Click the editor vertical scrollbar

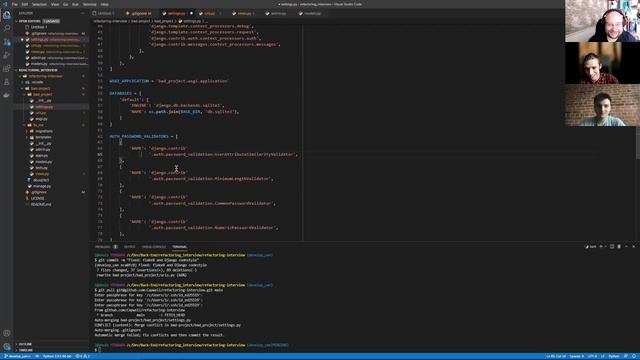(638, 143)
